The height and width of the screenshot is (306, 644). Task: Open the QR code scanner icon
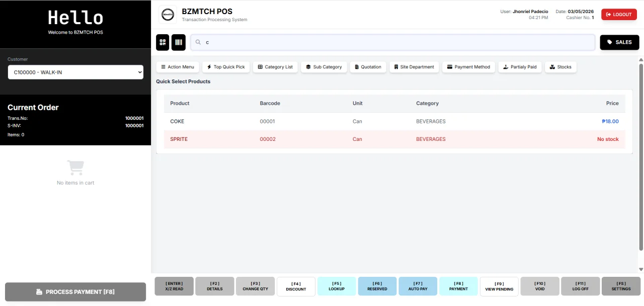[163, 42]
